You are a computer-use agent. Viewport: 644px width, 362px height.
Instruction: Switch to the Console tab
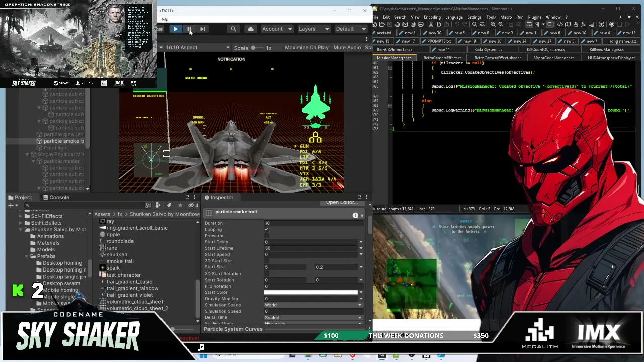pos(56,198)
